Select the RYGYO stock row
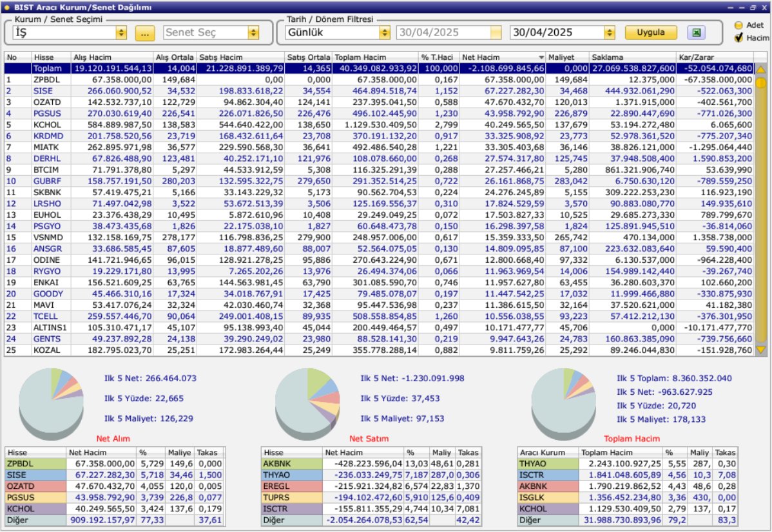Image resolution: width=772 pixels, height=532 pixels. coord(379,271)
